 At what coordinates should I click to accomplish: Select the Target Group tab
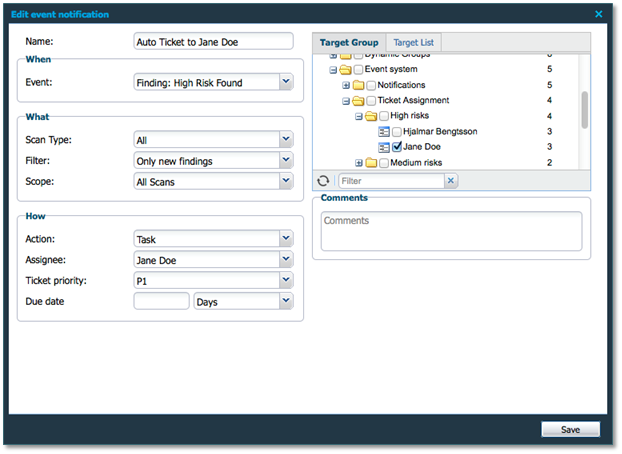[348, 43]
